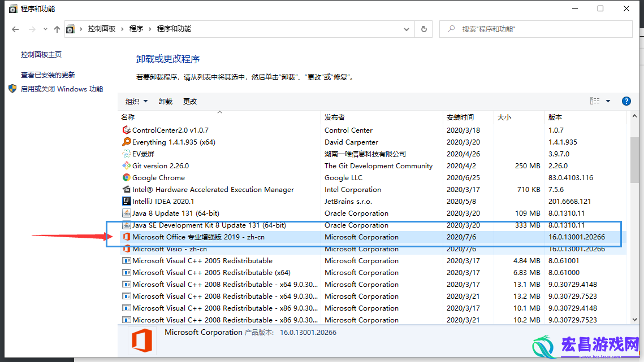This screenshot has height=362, width=644.
Task: Select the EV录屏 program name
Action: (144, 154)
